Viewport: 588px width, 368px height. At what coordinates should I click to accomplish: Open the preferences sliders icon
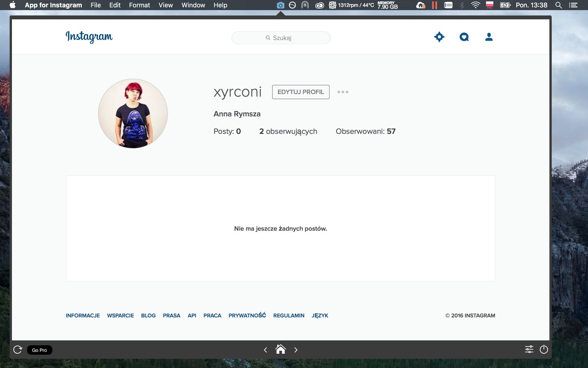click(529, 350)
